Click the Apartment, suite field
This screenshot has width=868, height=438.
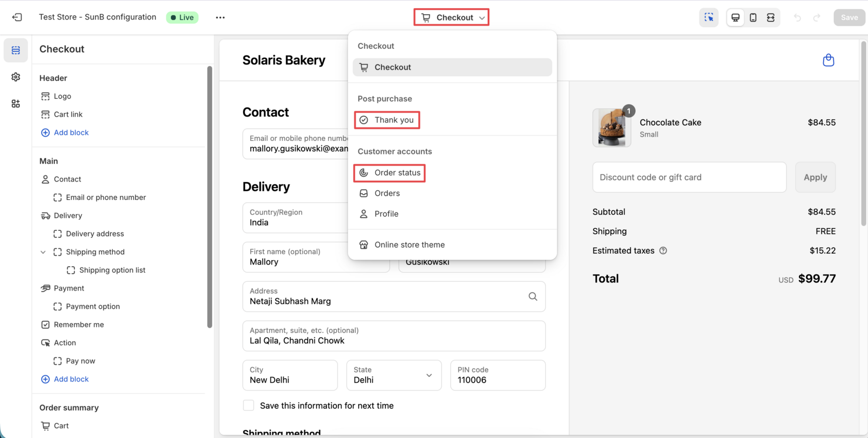(x=394, y=336)
